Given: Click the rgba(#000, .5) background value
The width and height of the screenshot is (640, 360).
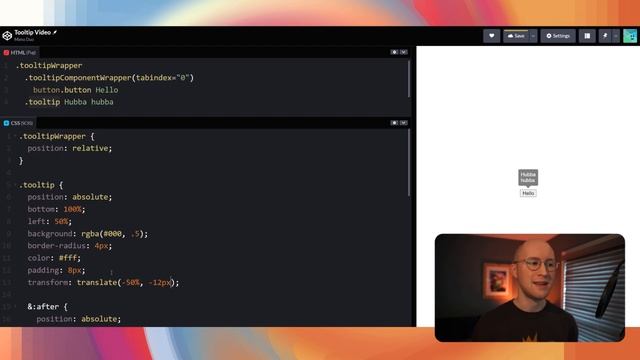Looking at the screenshot, I should [113, 233].
